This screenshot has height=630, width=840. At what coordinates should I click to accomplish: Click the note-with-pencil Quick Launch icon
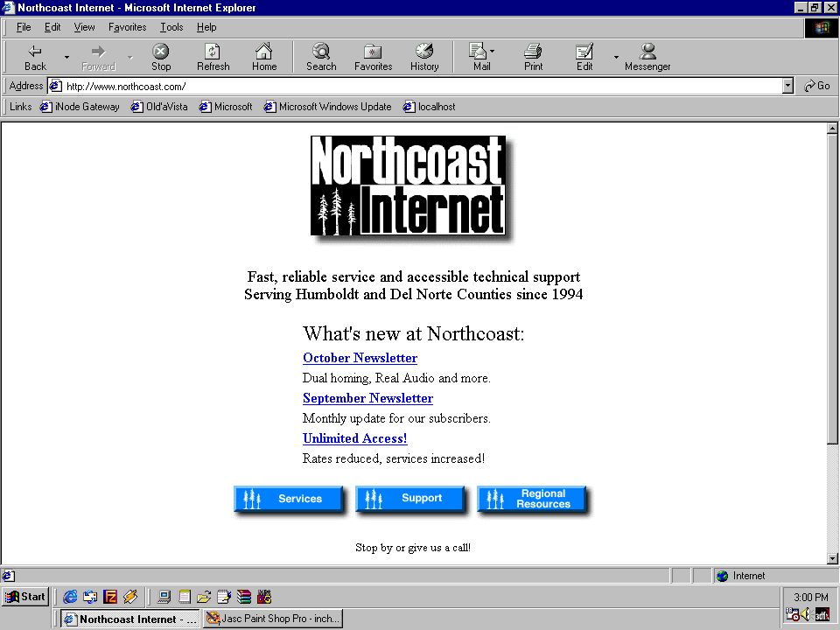(224, 597)
